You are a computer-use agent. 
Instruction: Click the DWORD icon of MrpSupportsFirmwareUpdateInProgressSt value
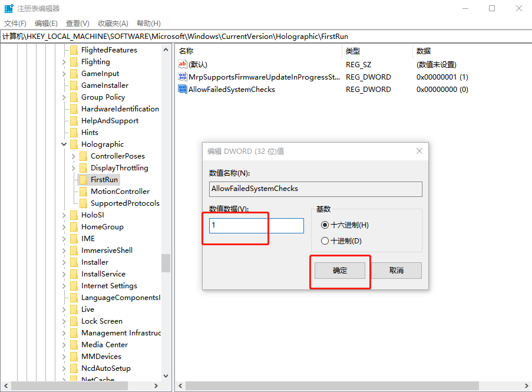coord(183,77)
